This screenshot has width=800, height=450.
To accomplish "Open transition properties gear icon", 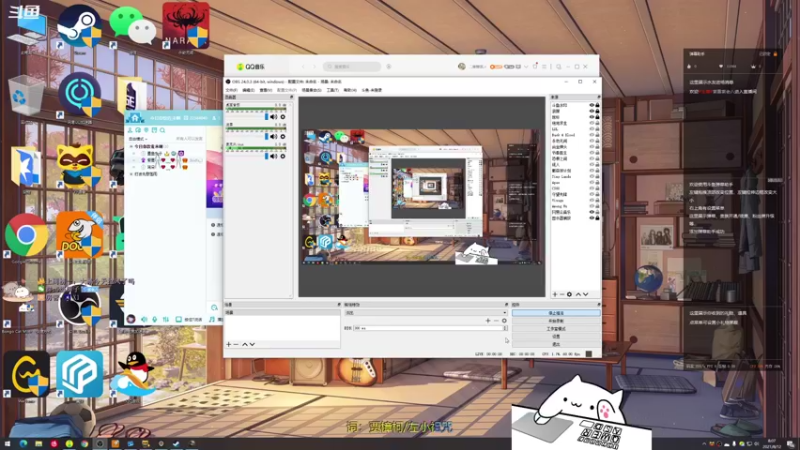I will tap(504, 320).
